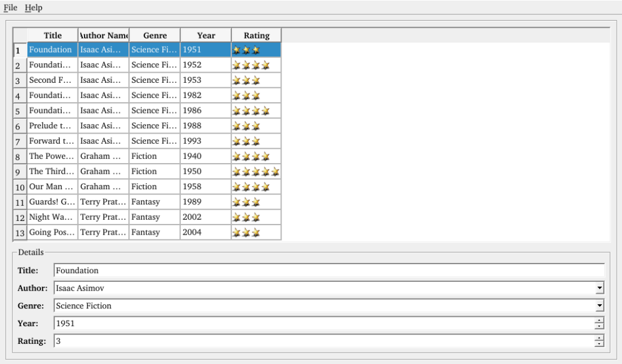Click the four-star rating in row 2
This screenshot has height=364, width=622.
click(x=251, y=65)
